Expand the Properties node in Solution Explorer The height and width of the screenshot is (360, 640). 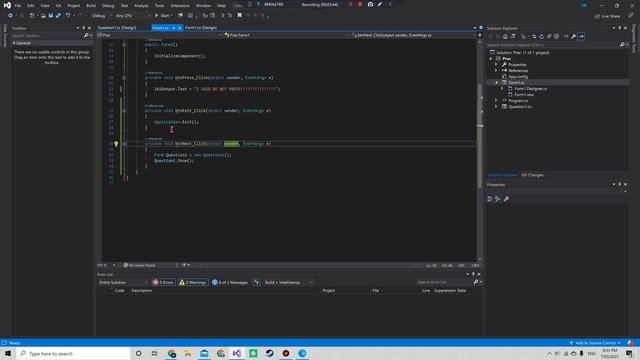click(x=496, y=64)
